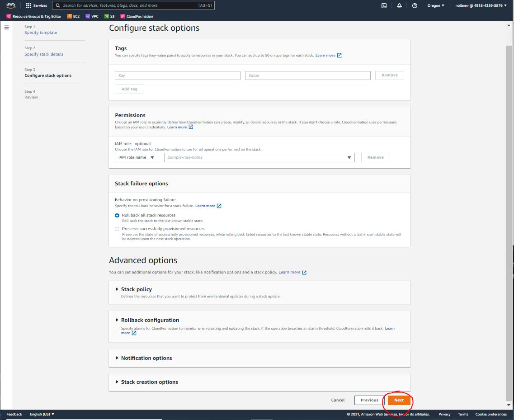Click the scroll down arrow

point(509,405)
